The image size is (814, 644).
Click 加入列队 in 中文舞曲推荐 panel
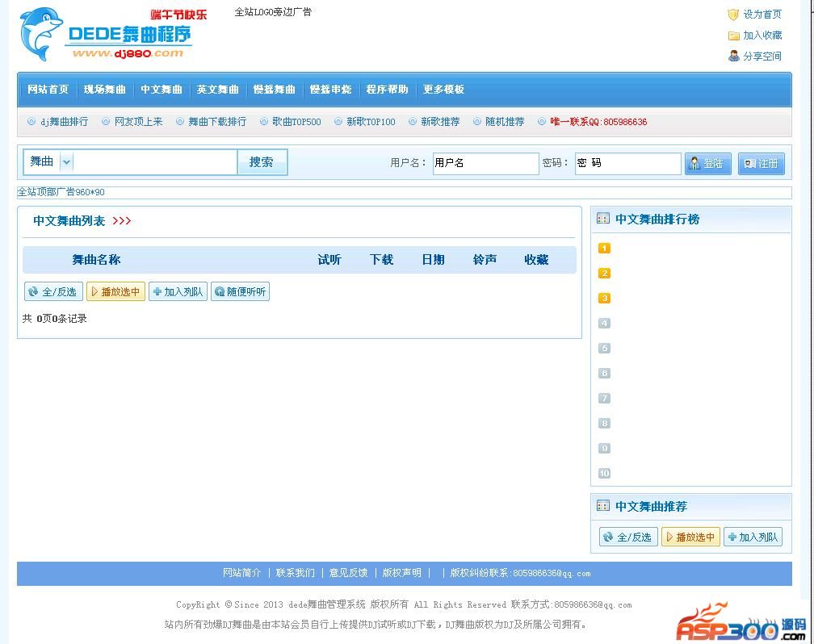(753, 537)
